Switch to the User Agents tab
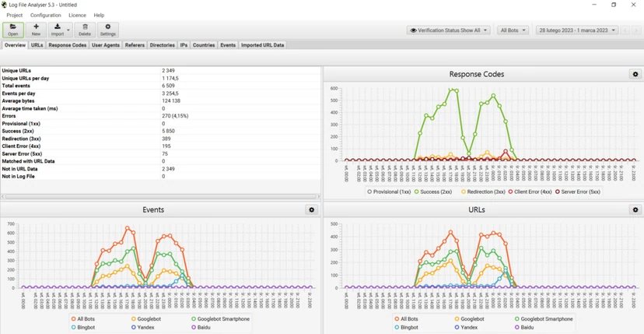This screenshot has width=644, height=334. tap(106, 45)
